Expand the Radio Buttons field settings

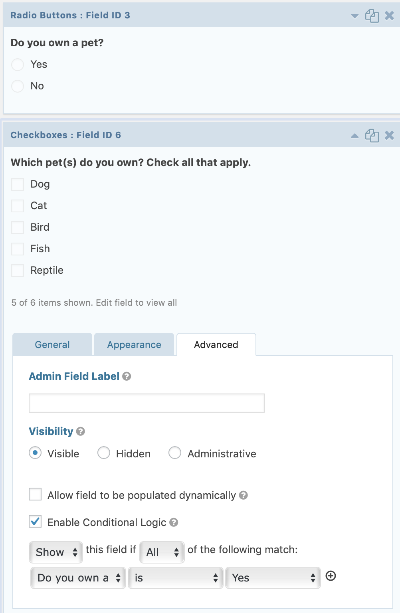pos(355,16)
